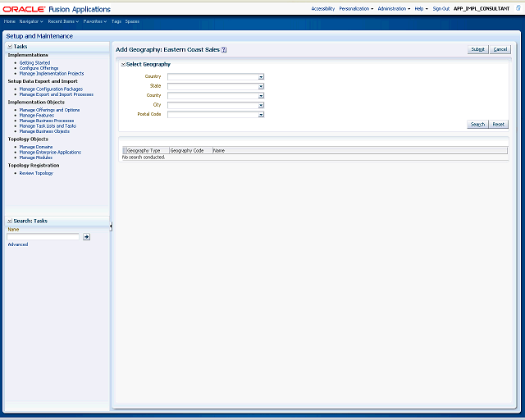The image size is (525, 420).
Task: Open Review Topology
Action: tap(36, 173)
